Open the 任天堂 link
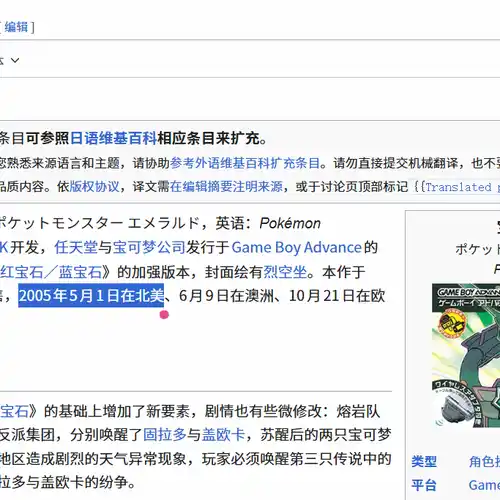Viewport: 500px width, 500px height. click(x=76, y=248)
